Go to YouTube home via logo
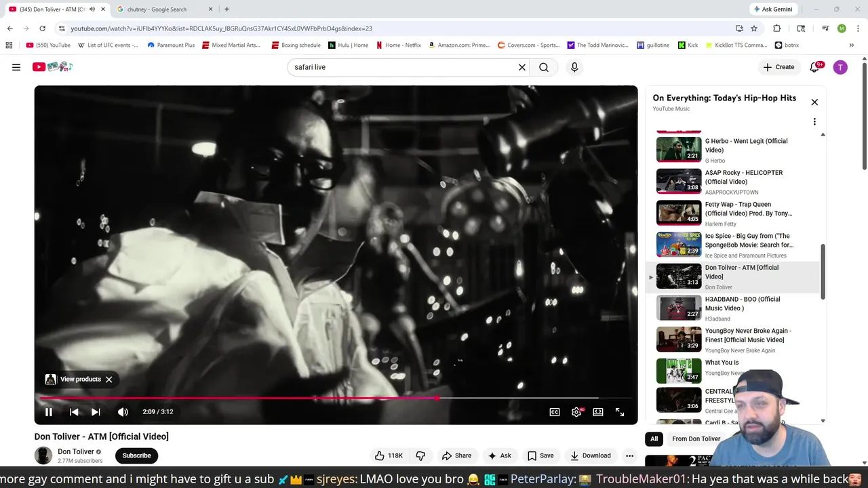The image size is (868, 488). click(52, 66)
